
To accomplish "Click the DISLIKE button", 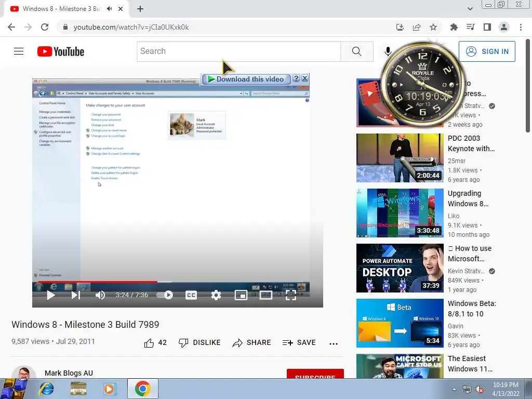I will (199, 343).
